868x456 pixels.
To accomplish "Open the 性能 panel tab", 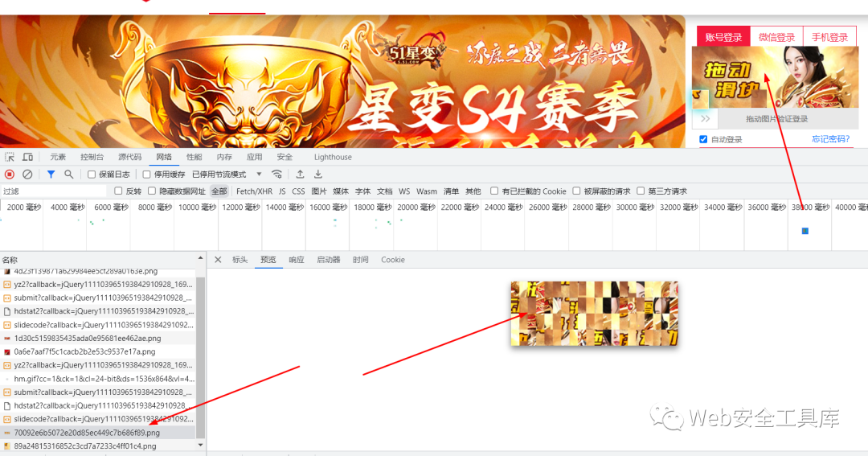I will coord(194,157).
